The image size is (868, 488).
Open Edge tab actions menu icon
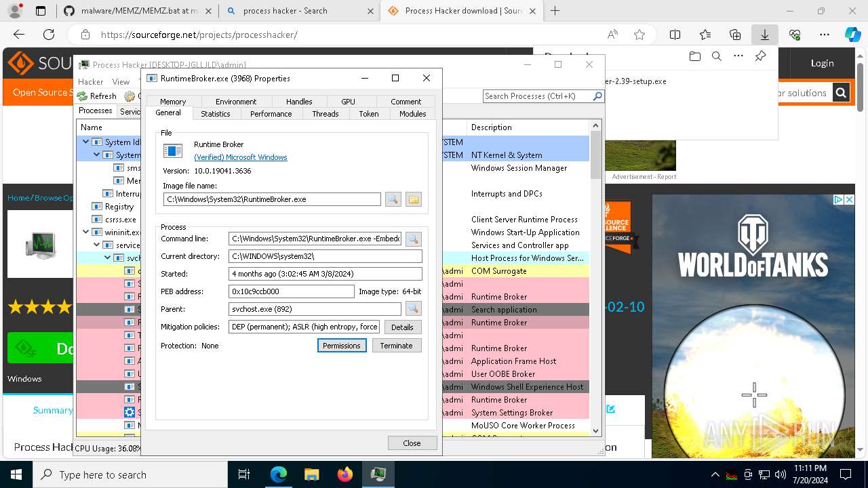coord(41,11)
